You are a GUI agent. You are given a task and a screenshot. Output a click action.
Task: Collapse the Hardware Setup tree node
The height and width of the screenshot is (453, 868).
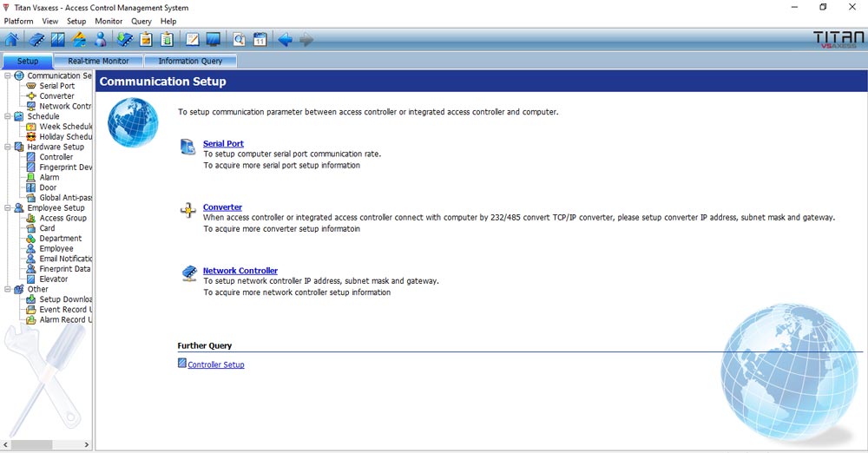tap(8, 147)
